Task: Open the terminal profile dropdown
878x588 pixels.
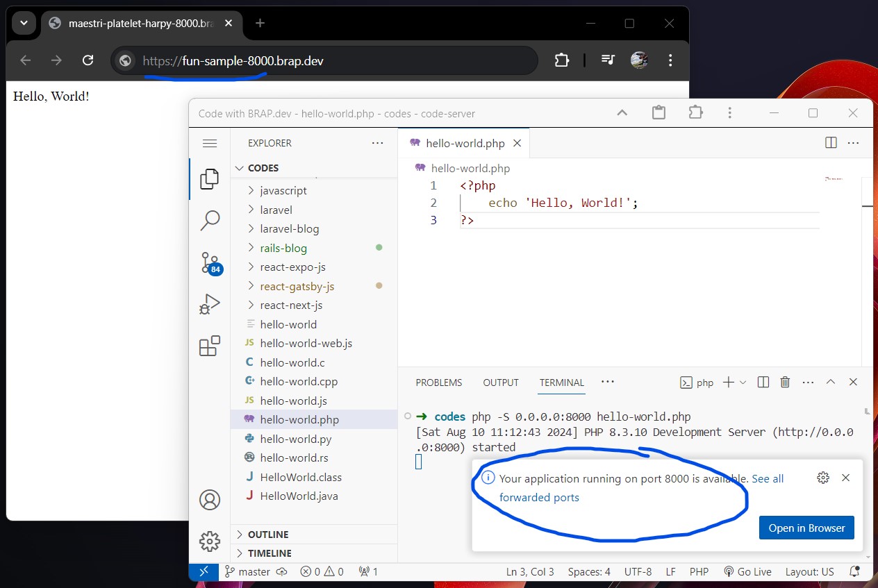Action: click(x=743, y=382)
